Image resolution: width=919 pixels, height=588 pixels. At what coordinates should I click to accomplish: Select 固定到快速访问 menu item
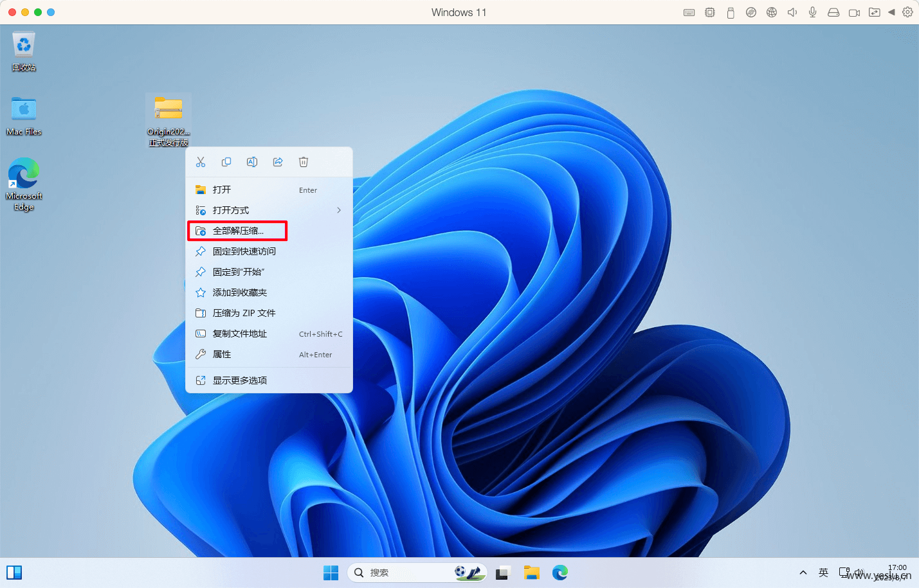tap(269, 251)
